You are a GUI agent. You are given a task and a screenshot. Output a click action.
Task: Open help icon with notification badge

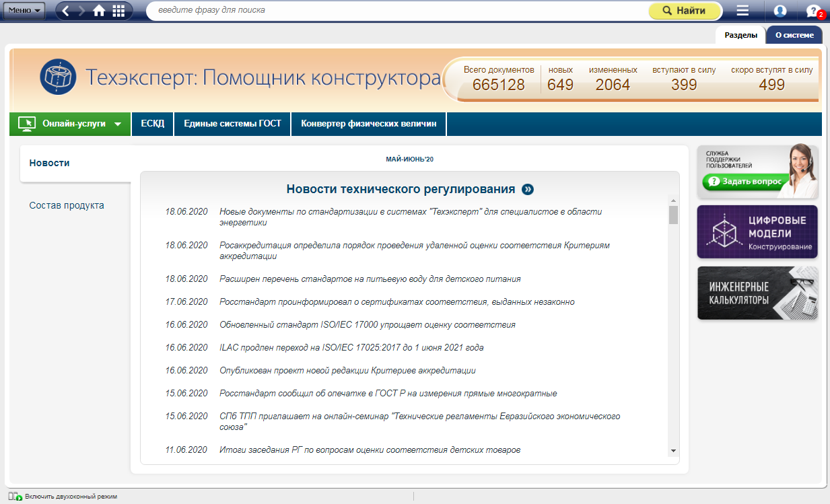(x=814, y=11)
